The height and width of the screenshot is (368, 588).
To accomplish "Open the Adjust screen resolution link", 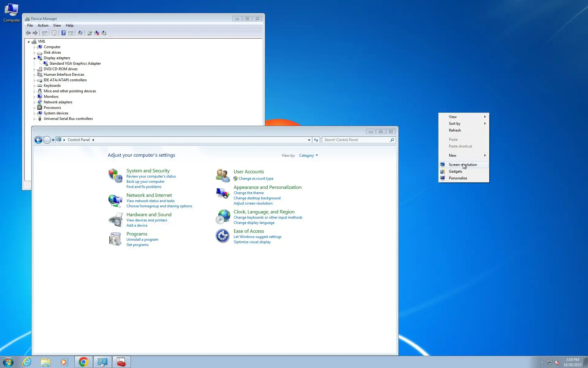I will (253, 203).
